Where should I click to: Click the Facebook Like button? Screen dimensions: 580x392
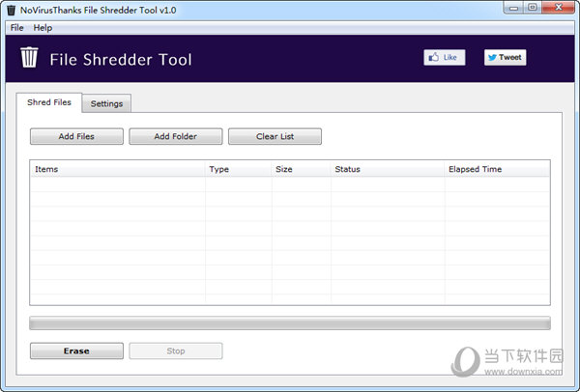[x=445, y=57]
